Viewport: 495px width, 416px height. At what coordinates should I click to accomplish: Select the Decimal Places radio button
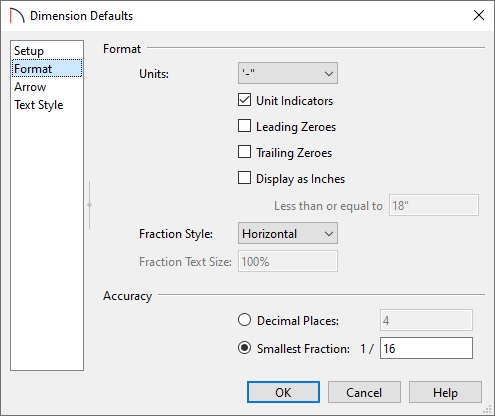244,320
